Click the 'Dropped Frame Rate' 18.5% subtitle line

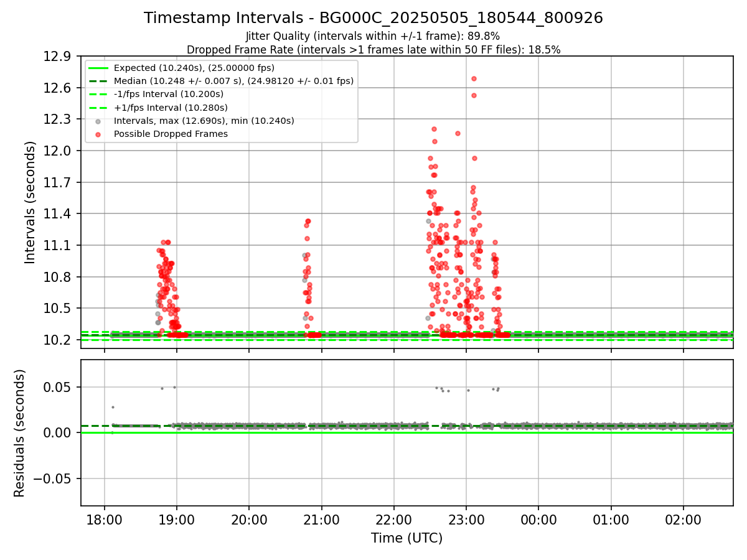click(374, 50)
